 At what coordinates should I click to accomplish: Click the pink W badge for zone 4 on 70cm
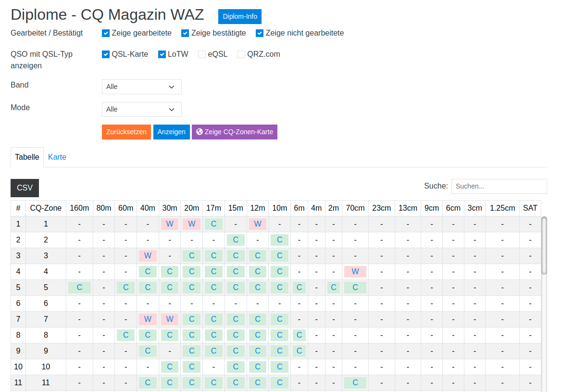point(355,272)
